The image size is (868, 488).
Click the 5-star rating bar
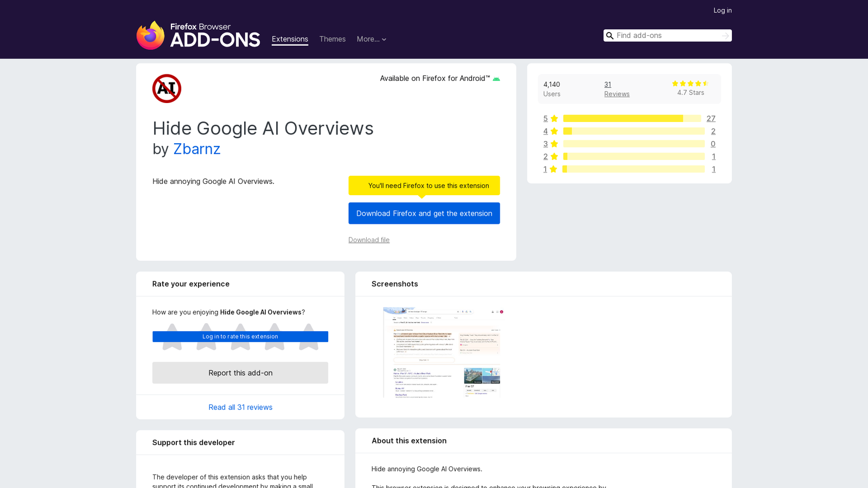tap(632, 119)
